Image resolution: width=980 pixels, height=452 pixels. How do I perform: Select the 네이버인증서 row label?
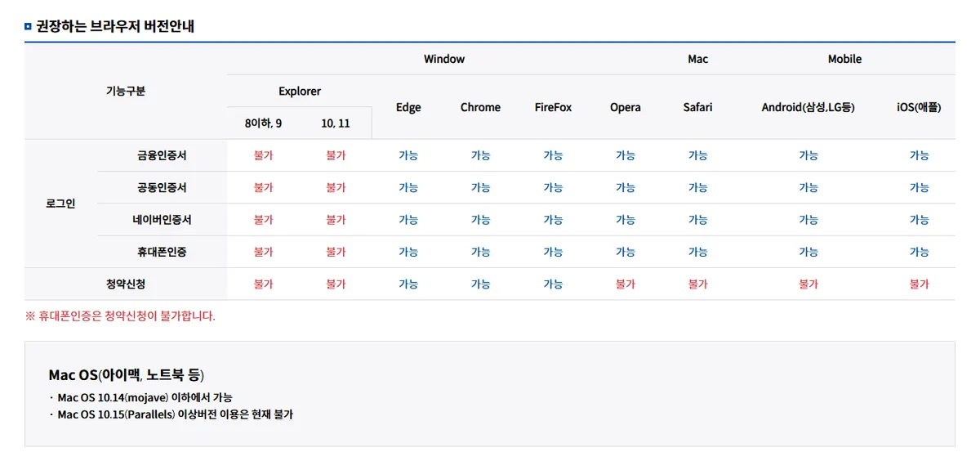[162, 220]
